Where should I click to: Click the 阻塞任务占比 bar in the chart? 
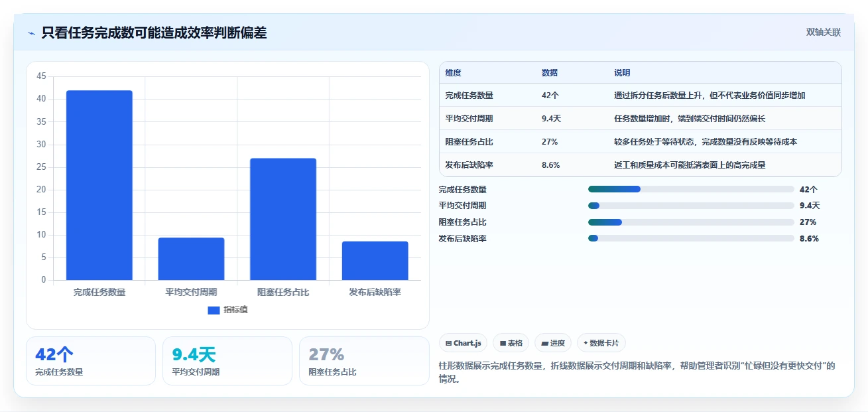pos(283,219)
